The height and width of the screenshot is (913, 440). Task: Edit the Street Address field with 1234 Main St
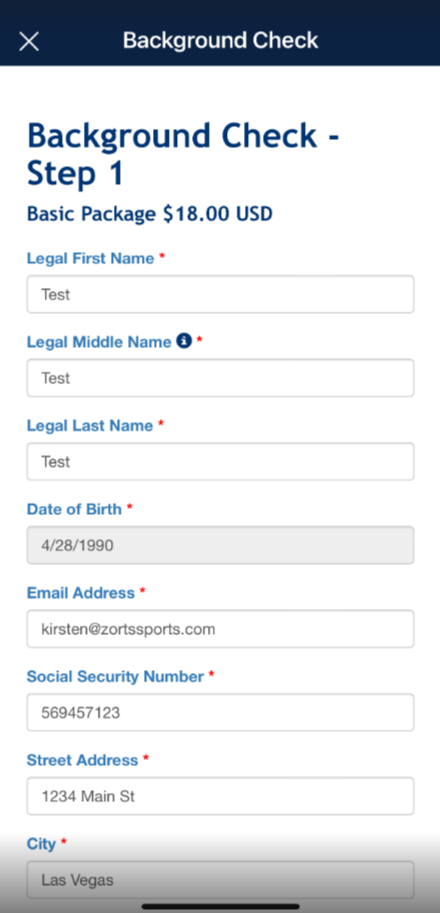pyautogui.click(x=221, y=796)
